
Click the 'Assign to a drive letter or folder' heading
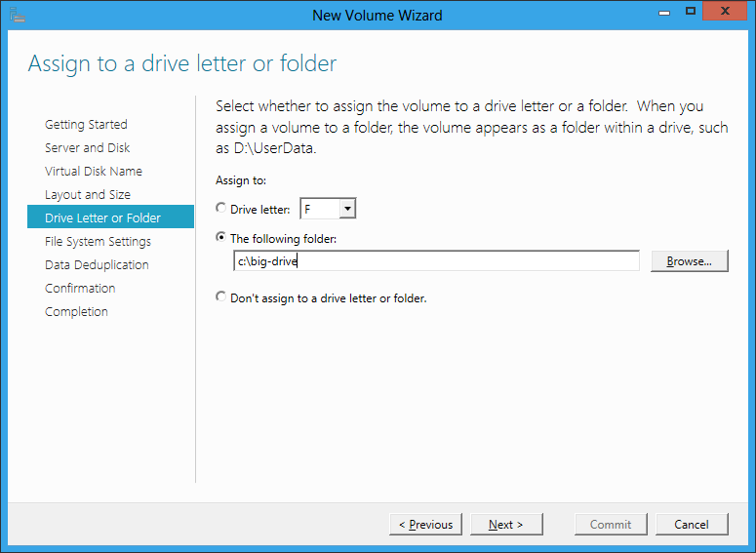[182, 63]
